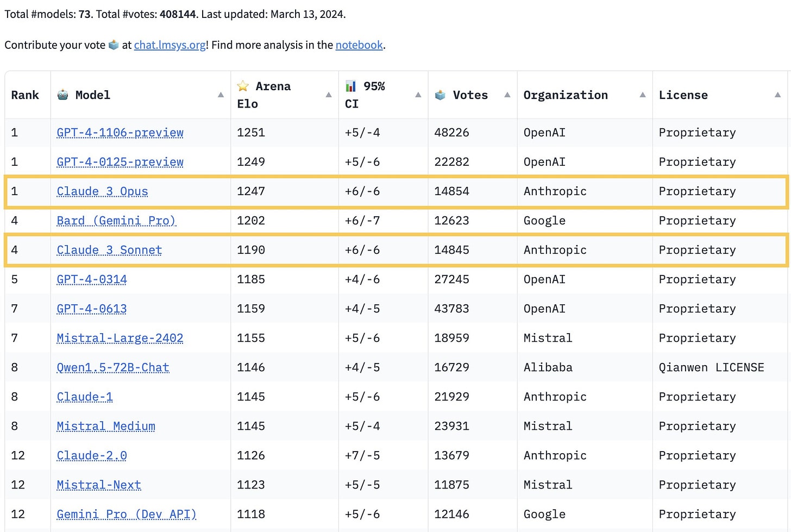This screenshot has height=532, width=791.
Task: Open the Mistral-Large-2402 model link
Action: click(x=120, y=338)
